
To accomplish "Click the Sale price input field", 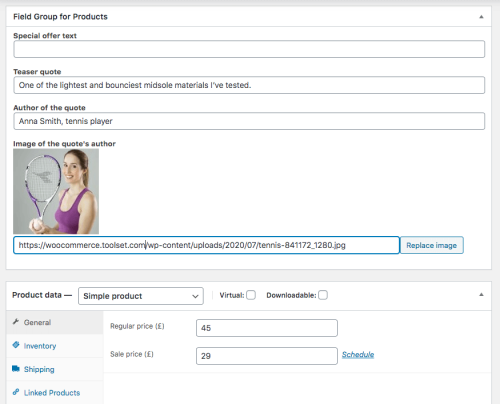I will 267,356.
